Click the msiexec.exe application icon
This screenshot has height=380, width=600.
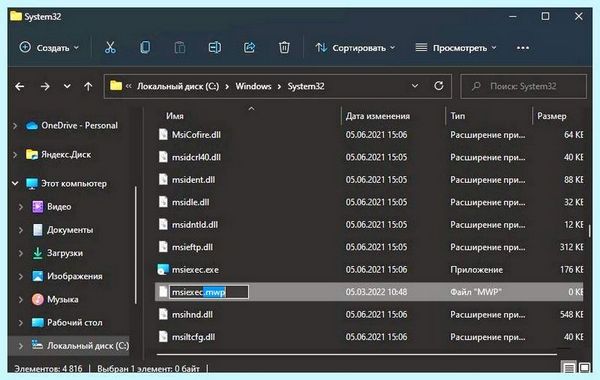pyautogui.click(x=163, y=269)
